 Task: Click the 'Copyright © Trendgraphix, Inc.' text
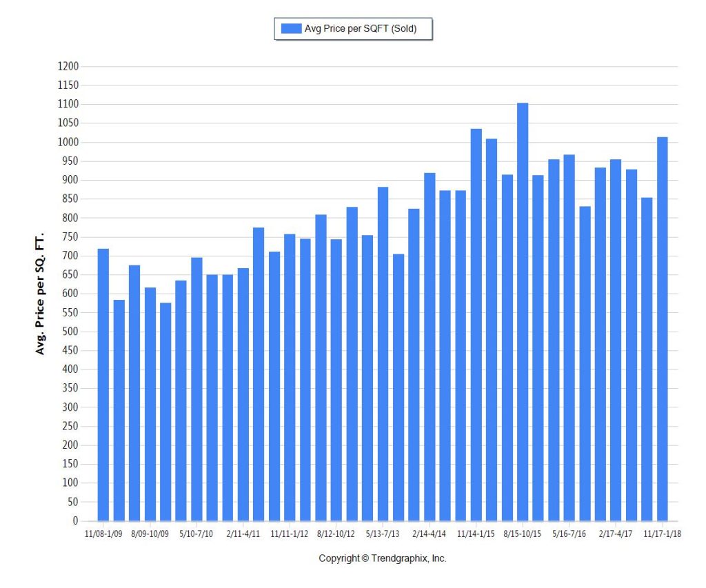383,559
